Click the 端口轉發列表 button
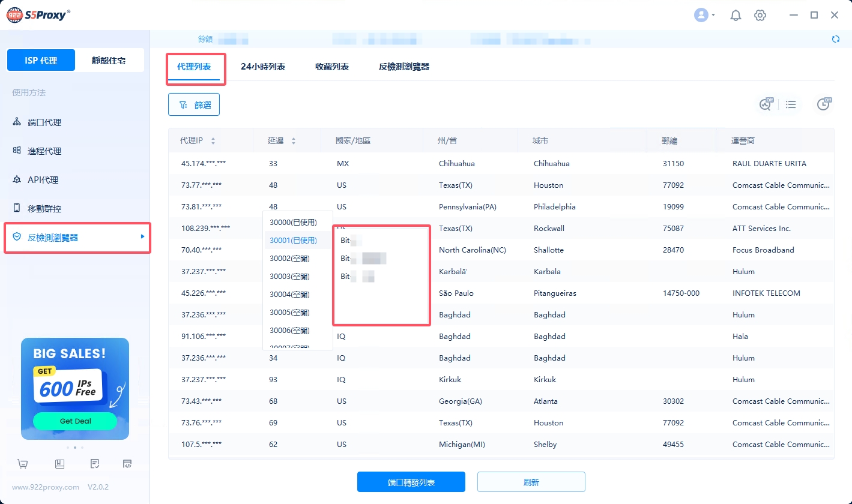The height and width of the screenshot is (504, 852). tap(411, 482)
